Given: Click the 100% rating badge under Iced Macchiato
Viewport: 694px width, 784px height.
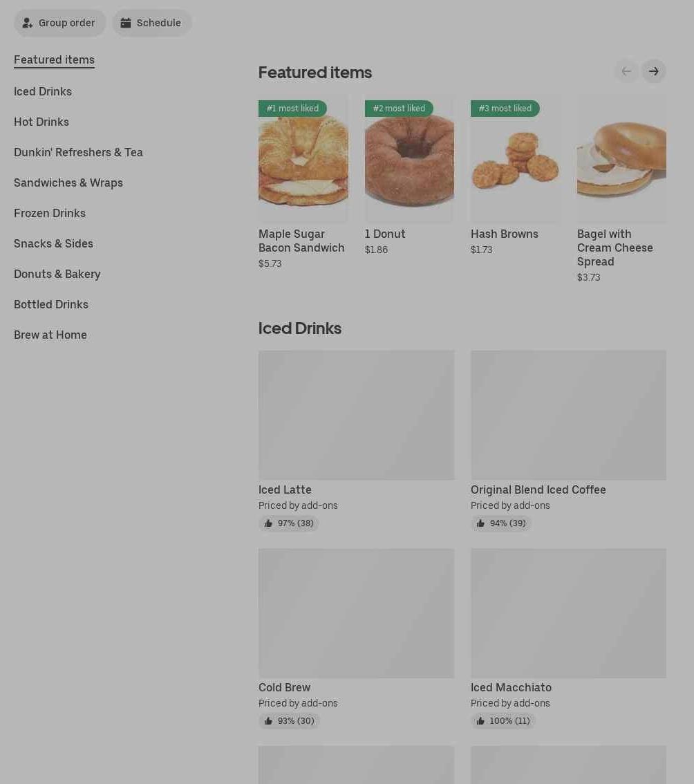Looking at the screenshot, I should [x=503, y=721].
